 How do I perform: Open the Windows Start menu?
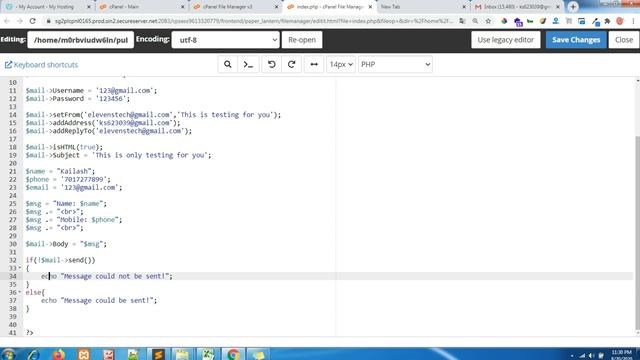click(8, 354)
